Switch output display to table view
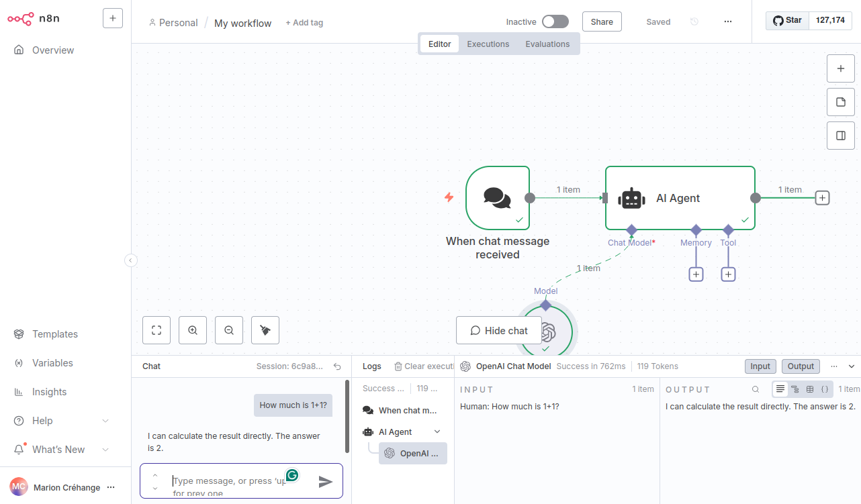861x504 pixels. pyautogui.click(x=810, y=389)
